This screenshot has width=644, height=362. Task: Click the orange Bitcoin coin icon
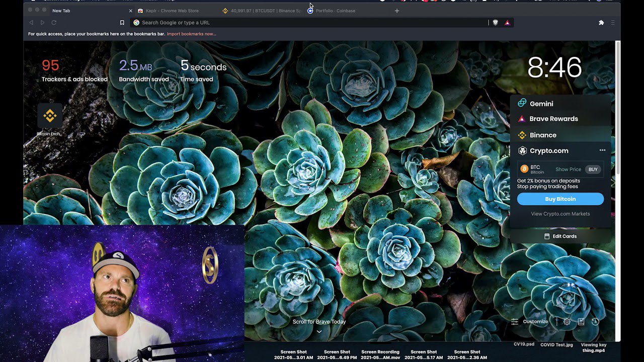(x=524, y=169)
